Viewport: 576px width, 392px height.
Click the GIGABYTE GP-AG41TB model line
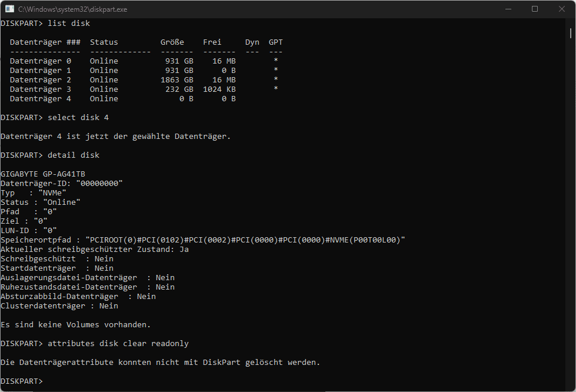(43, 174)
